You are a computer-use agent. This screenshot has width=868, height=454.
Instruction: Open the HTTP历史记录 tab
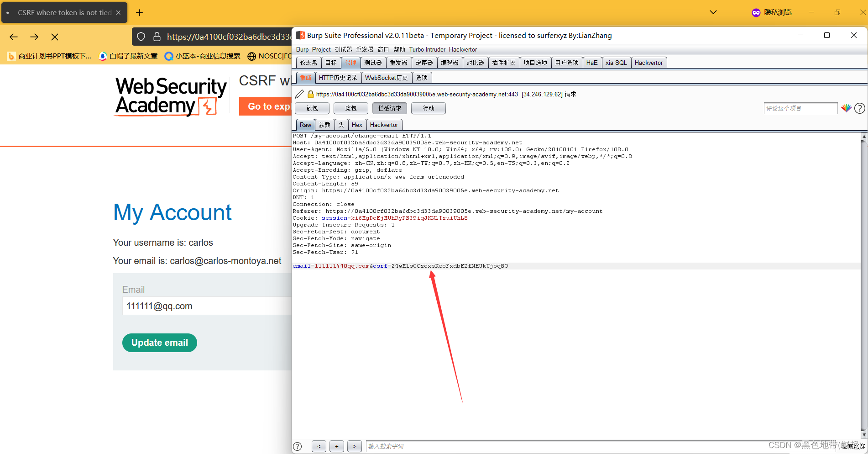[338, 78]
